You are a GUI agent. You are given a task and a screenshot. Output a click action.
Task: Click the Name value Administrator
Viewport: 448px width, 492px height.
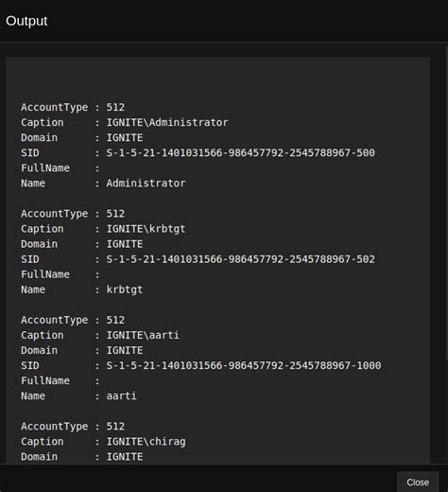point(146,184)
